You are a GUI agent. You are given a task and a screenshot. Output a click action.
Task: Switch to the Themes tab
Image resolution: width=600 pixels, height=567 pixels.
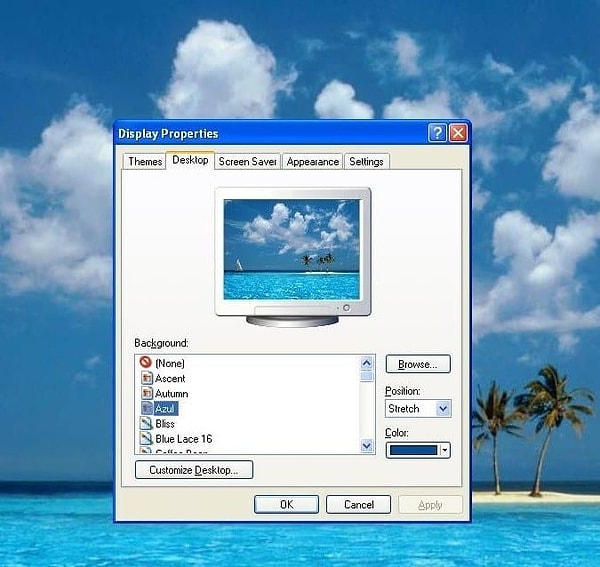pyautogui.click(x=145, y=161)
